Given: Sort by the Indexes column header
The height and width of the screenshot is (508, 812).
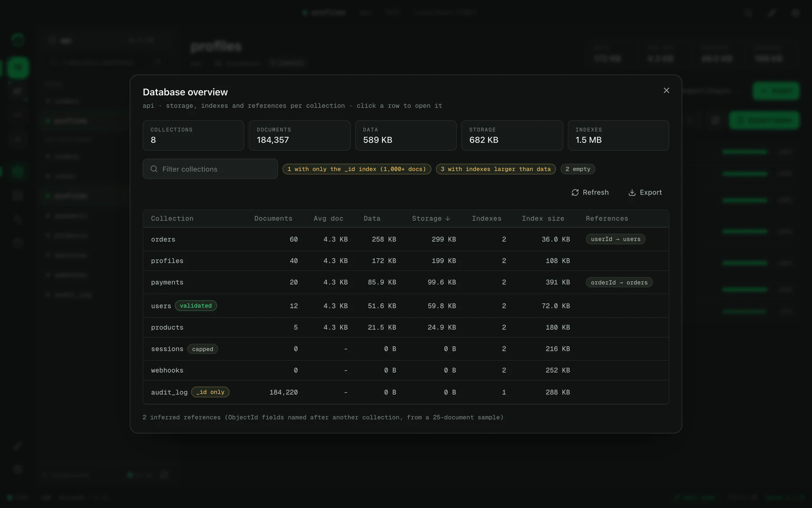Looking at the screenshot, I should pyautogui.click(x=487, y=219).
